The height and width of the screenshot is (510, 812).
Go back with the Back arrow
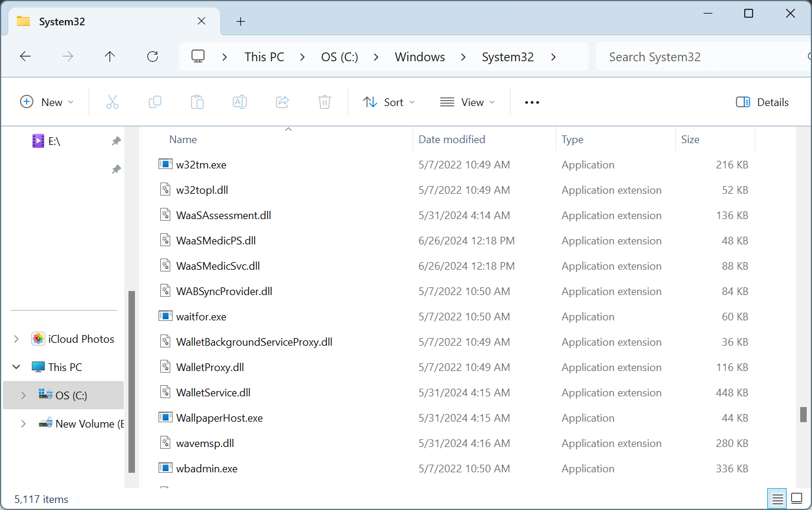25,57
